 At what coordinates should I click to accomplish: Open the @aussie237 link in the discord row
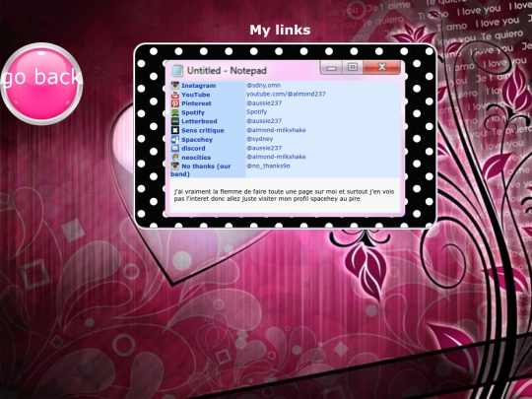pyautogui.click(x=264, y=148)
